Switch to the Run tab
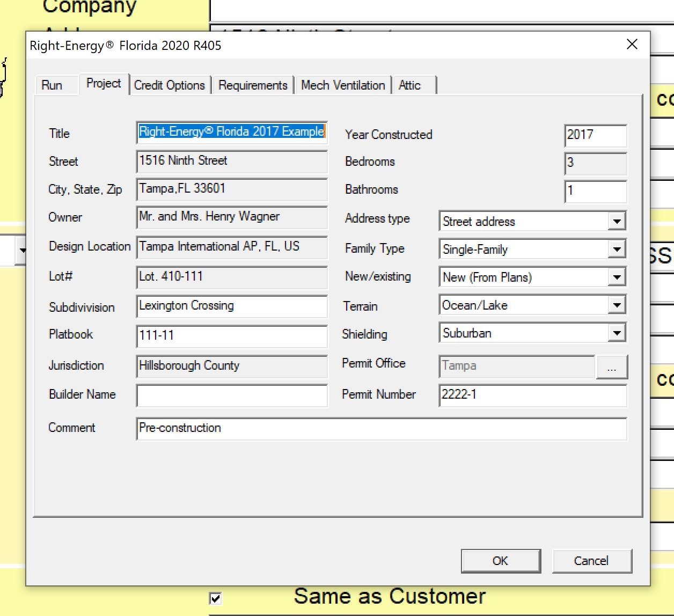 (x=52, y=85)
